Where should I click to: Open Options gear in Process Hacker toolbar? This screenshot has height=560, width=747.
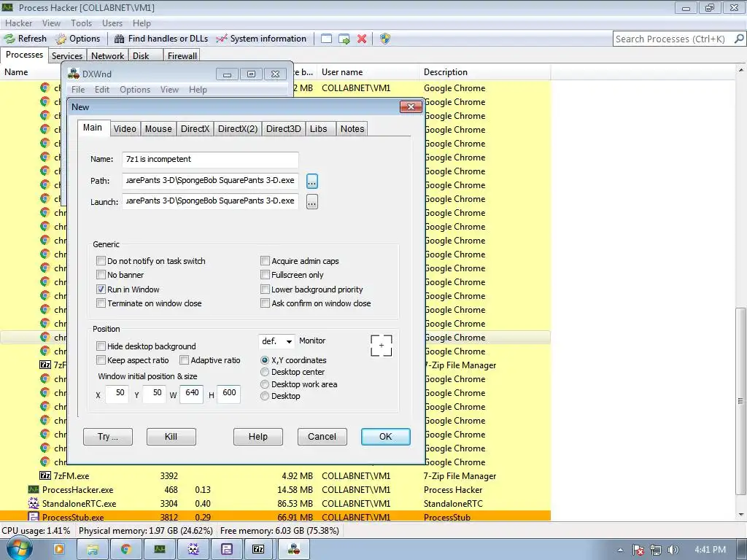pyautogui.click(x=61, y=39)
